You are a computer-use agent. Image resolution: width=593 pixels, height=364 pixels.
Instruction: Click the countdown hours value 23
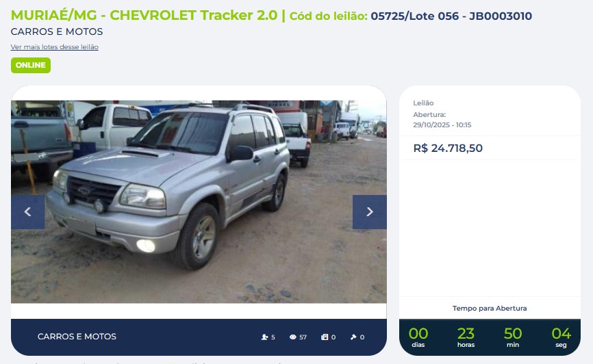click(466, 333)
